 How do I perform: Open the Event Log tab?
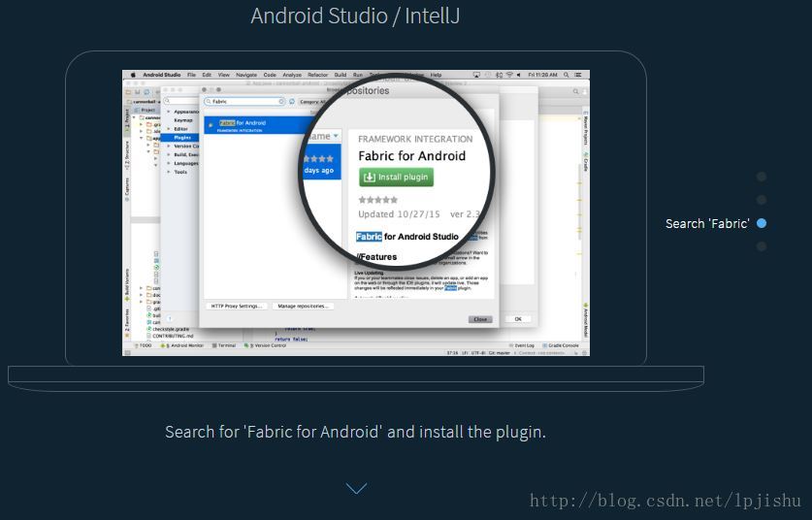point(521,345)
